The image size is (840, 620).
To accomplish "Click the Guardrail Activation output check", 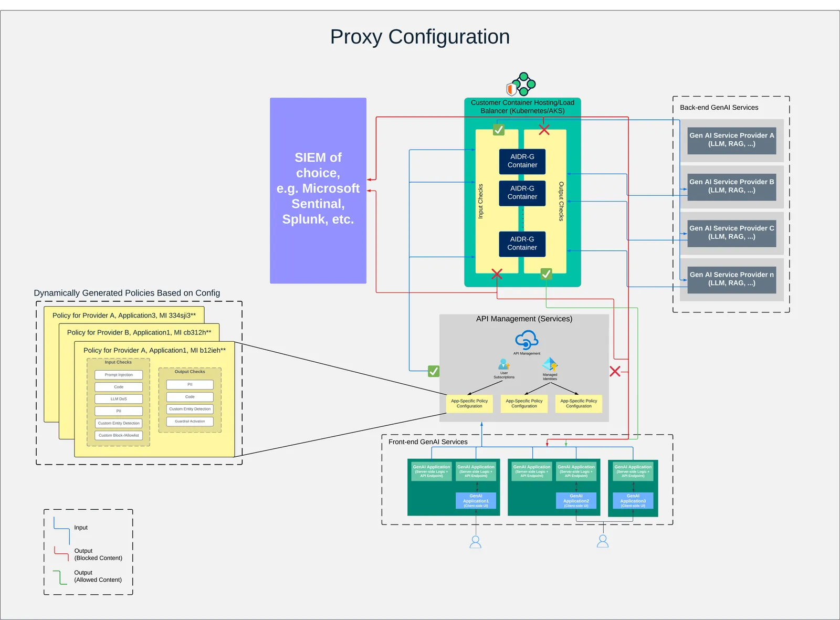I will click(190, 422).
